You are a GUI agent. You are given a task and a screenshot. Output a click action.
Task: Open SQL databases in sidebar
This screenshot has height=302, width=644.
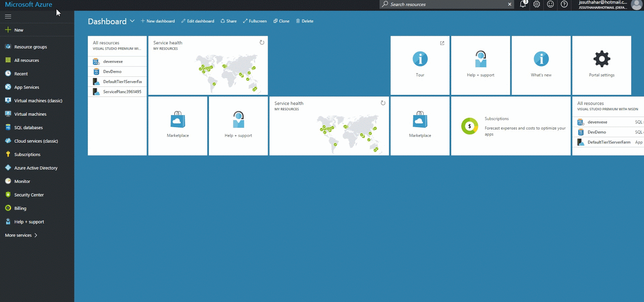pyautogui.click(x=37, y=127)
